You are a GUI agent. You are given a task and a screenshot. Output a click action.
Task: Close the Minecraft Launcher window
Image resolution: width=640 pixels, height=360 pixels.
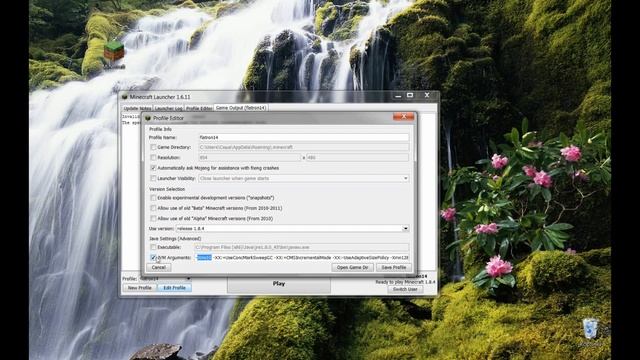click(427, 95)
